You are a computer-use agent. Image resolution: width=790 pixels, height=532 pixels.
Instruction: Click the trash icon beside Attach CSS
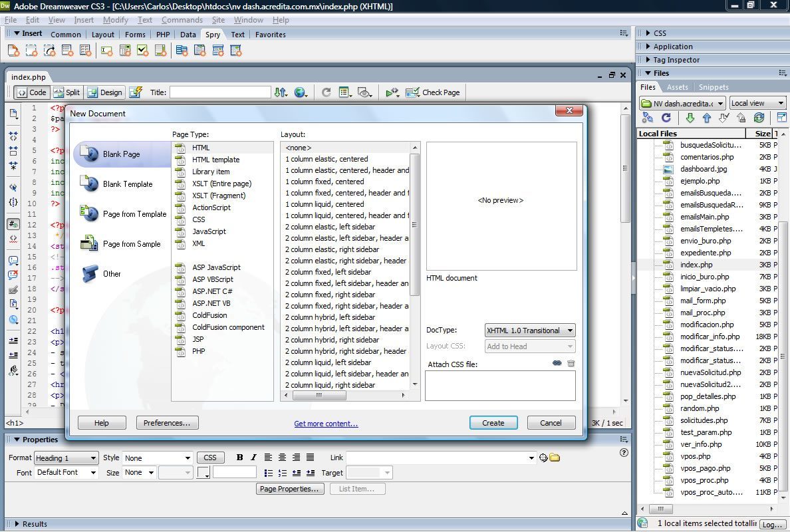(571, 363)
